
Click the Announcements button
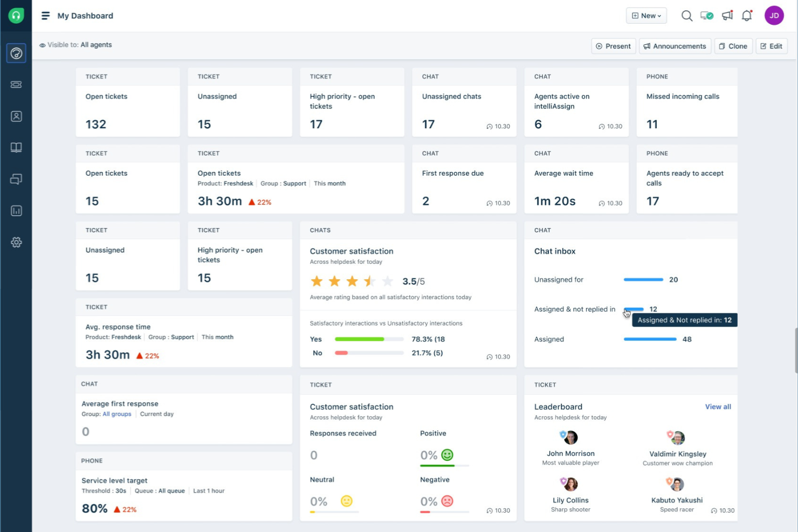click(675, 46)
